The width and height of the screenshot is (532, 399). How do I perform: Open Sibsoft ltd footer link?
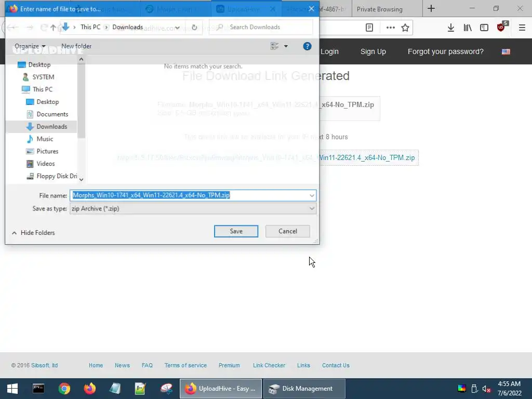pos(45,365)
